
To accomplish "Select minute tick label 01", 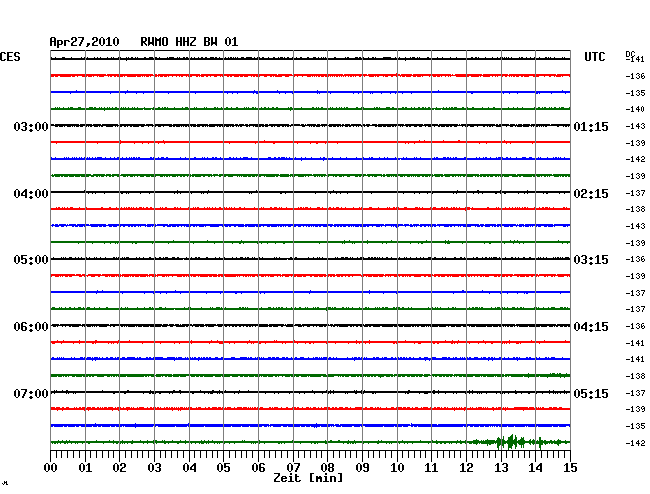I will [85, 468].
